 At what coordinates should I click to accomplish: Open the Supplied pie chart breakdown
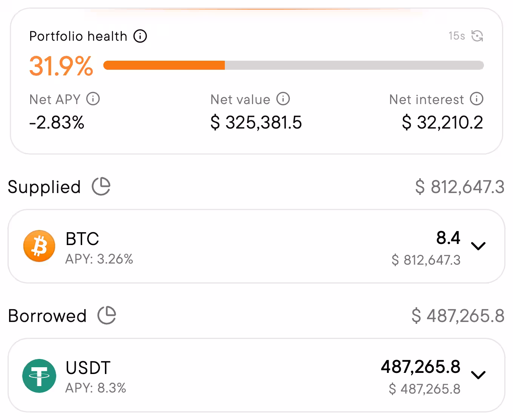point(101,186)
